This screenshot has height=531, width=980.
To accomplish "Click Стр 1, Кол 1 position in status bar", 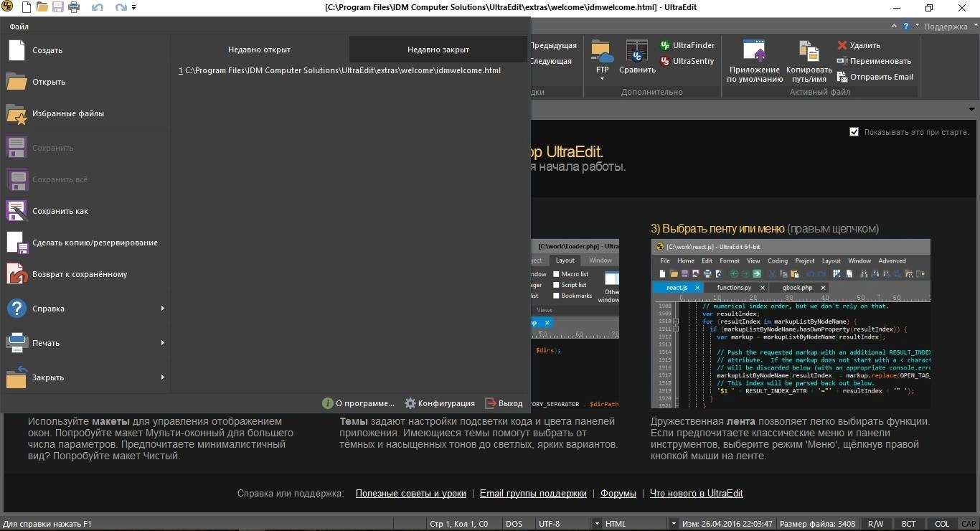I will (x=459, y=524).
